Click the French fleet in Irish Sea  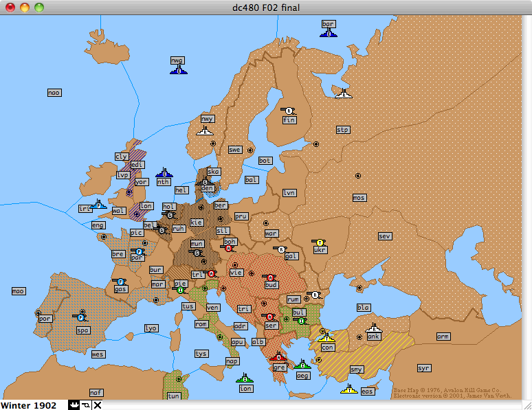tap(98, 205)
